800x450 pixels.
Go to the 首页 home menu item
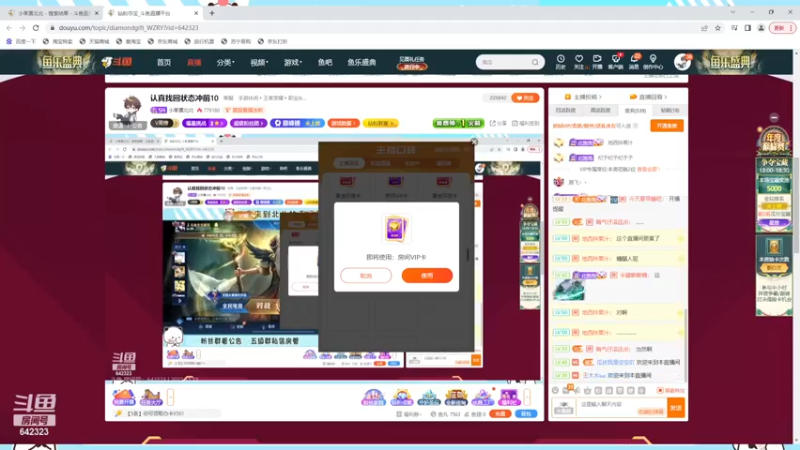coord(164,62)
